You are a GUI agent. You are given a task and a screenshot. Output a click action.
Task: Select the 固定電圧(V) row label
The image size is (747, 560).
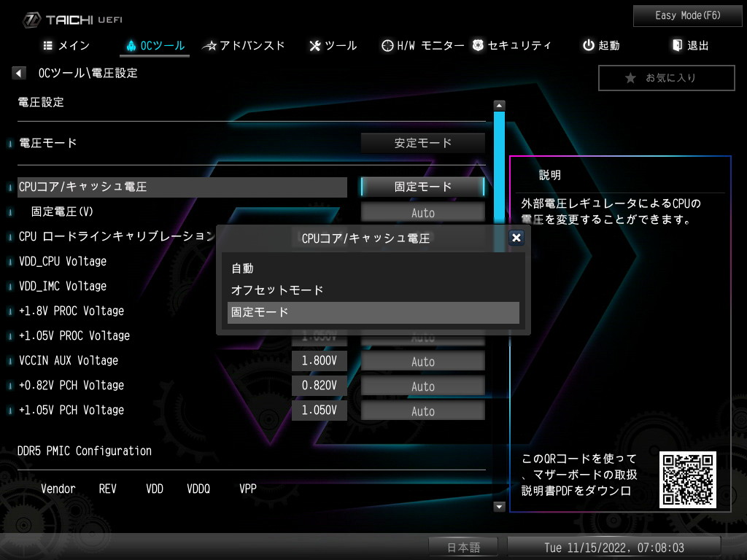tap(62, 211)
